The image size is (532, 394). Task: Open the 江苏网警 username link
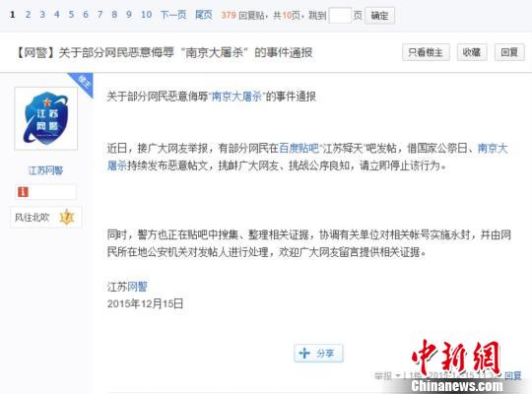click(45, 170)
